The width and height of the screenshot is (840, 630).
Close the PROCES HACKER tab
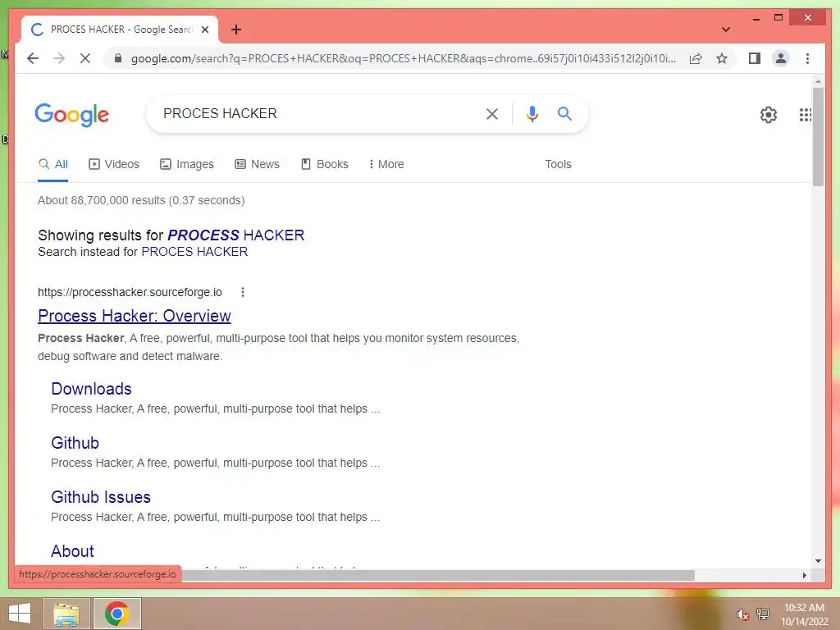(204, 30)
